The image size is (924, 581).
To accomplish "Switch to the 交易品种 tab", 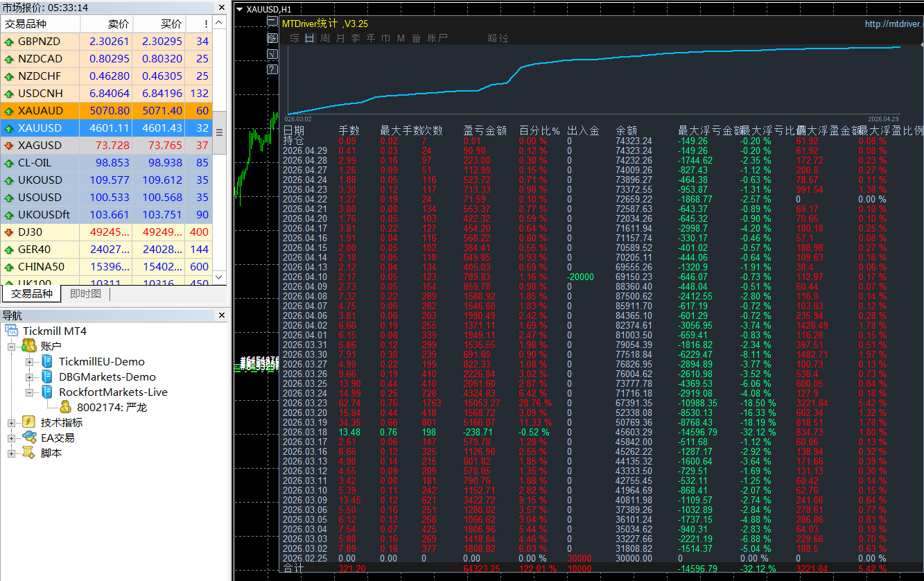I will pyautogui.click(x=32, y=293).
